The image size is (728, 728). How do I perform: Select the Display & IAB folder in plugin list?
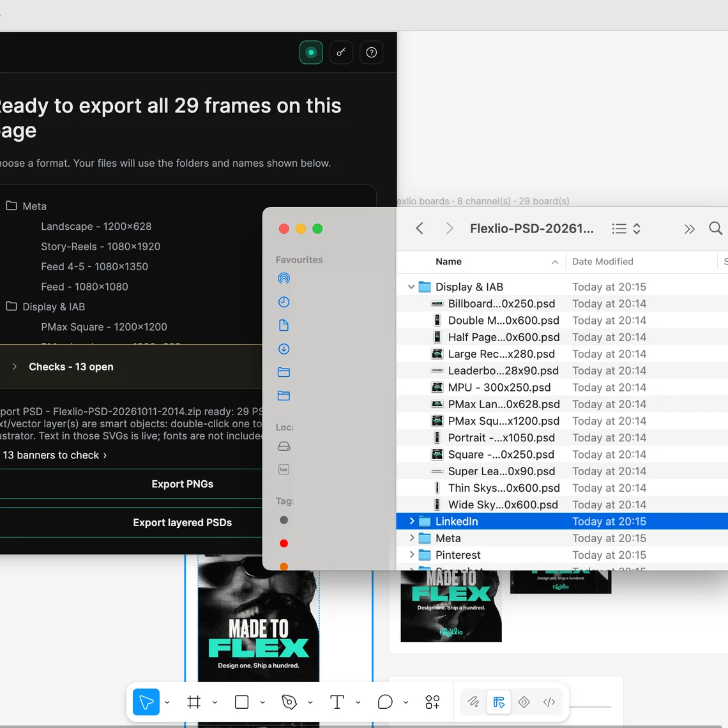click(x=45, y=307)
